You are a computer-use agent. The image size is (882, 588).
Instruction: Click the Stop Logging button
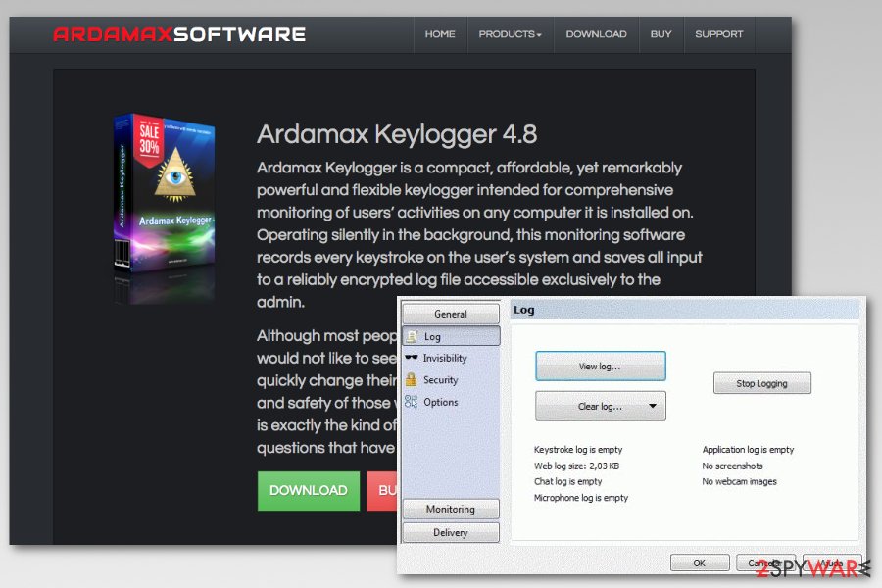click(762, 383)
